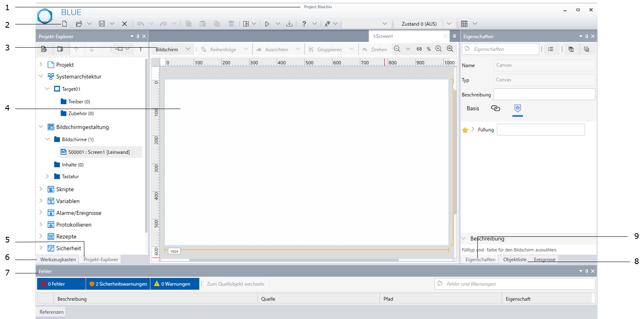644x319 pixels.
Task: Click the save icon in main toolbar
Action: coord(102,24)
